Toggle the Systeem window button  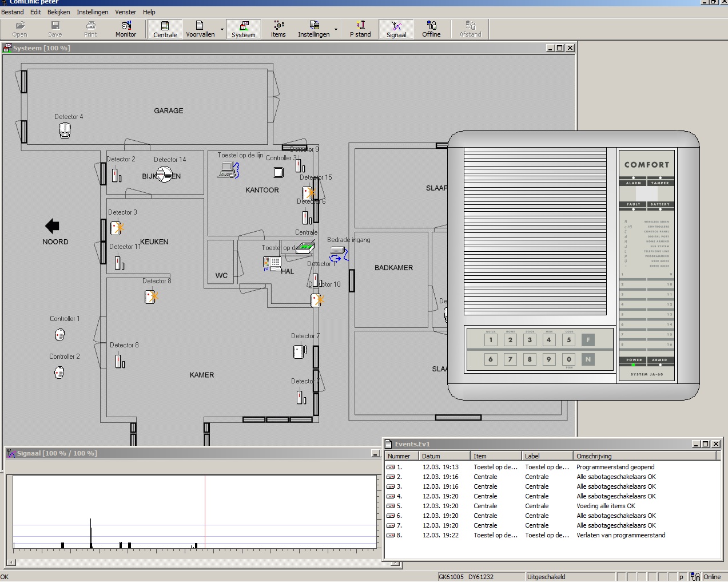244,29
